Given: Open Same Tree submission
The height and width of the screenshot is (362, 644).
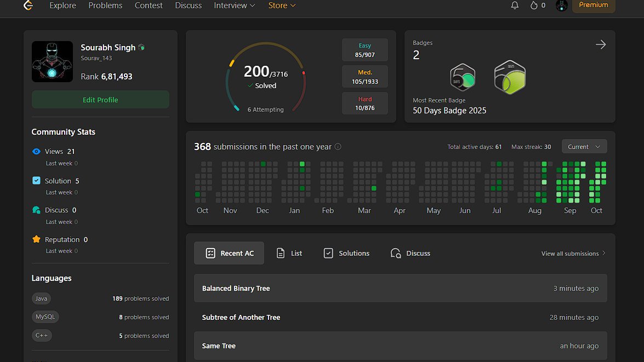Looking at the screenshot, I should tap(401, 346).
